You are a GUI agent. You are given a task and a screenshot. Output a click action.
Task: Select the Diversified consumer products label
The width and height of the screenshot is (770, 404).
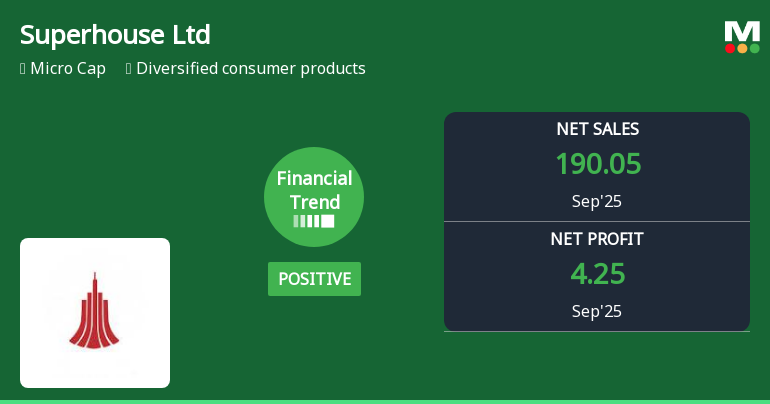[x=251, y=69]
